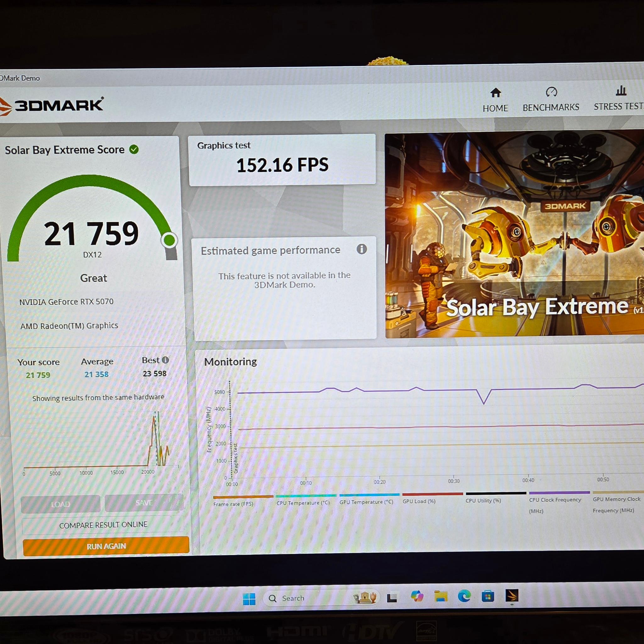644x644 pixels.
Task: Click the Average value 21 358
Action: (x=96, y=374)
